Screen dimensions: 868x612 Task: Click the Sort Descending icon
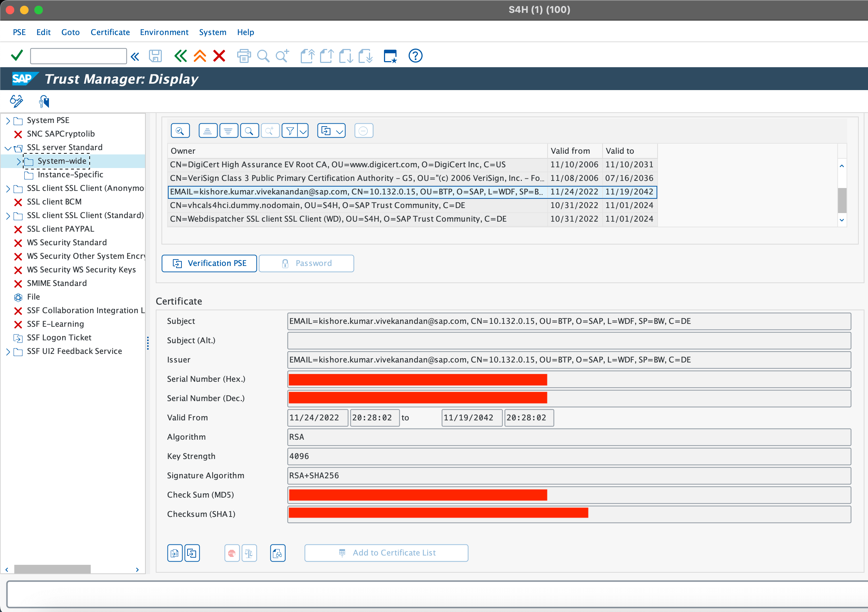click(x=228, y=131)
